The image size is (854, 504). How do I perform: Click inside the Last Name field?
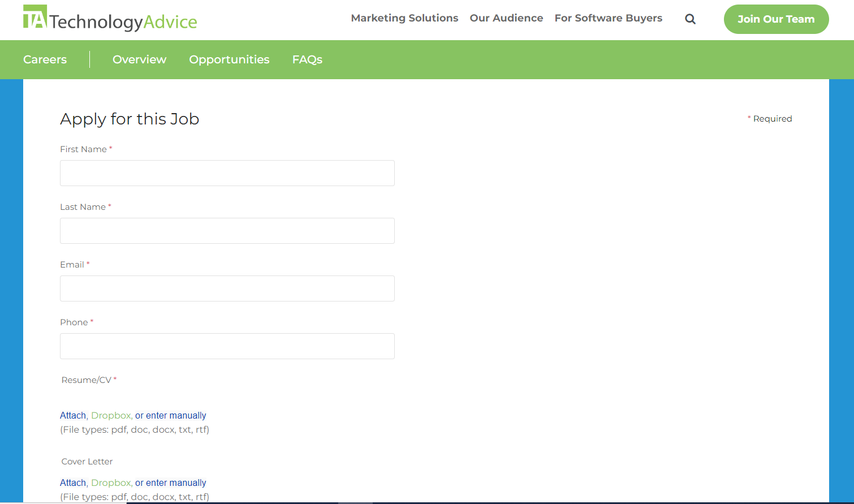pyautogui.click(x=226, y=231)
